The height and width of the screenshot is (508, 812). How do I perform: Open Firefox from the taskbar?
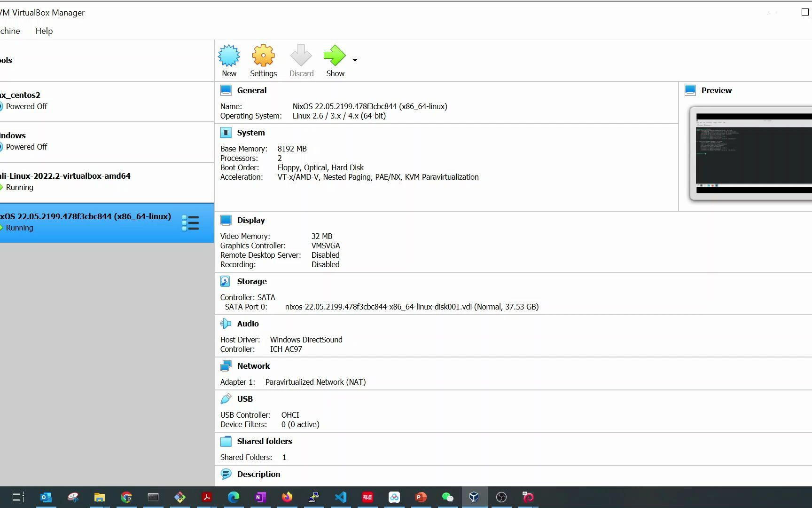287,497
